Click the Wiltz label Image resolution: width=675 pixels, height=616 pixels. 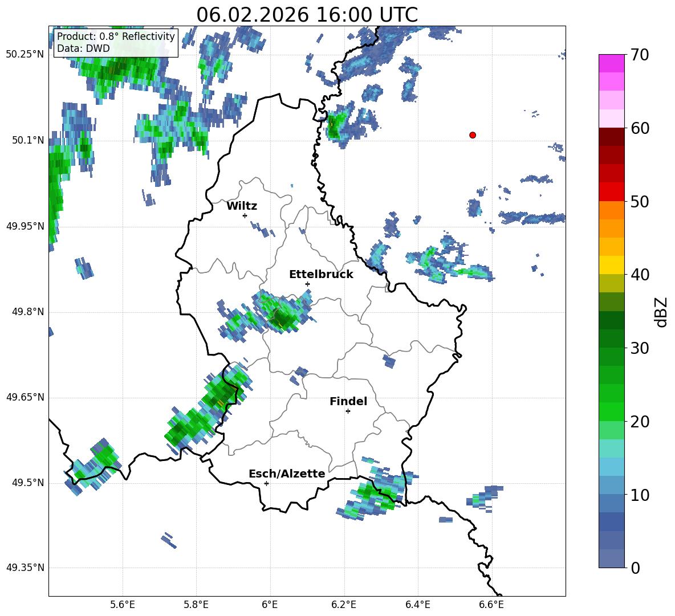pos(242,206)
